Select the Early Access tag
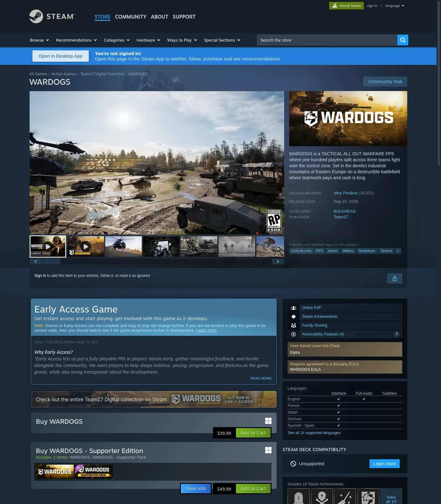Image resolution: width=441 pixels, height=504 pixels. pos(301,251)
